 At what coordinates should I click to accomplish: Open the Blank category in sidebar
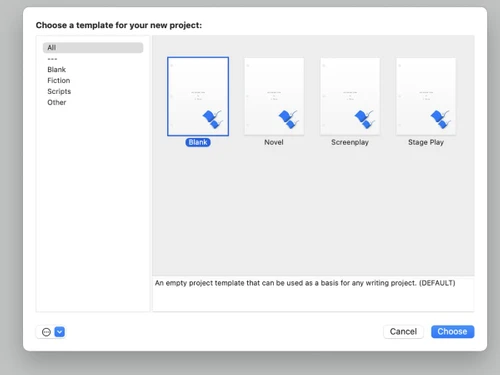point(57,70)
